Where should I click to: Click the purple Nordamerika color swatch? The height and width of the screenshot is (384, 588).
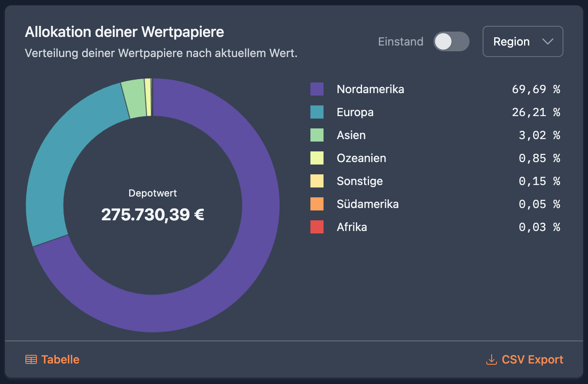[x=317, y=89]
